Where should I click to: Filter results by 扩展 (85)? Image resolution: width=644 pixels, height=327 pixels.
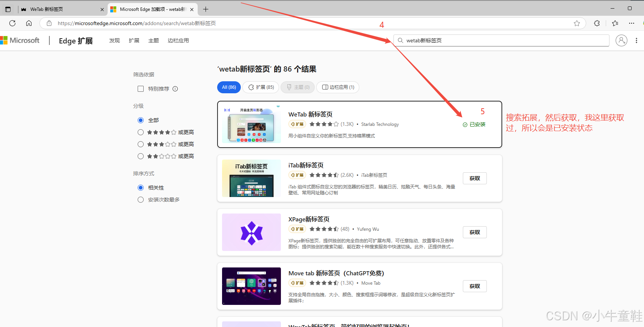coord(261,87)
